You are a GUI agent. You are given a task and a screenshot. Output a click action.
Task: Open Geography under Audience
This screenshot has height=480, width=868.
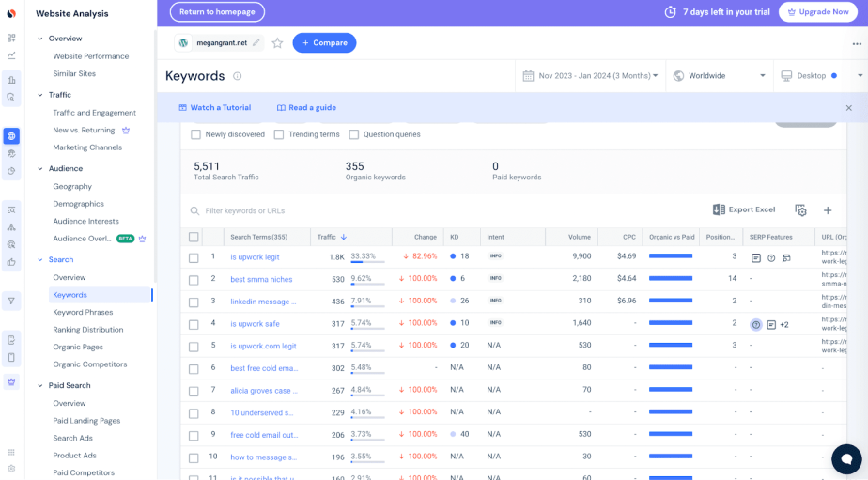click(72, 187)
